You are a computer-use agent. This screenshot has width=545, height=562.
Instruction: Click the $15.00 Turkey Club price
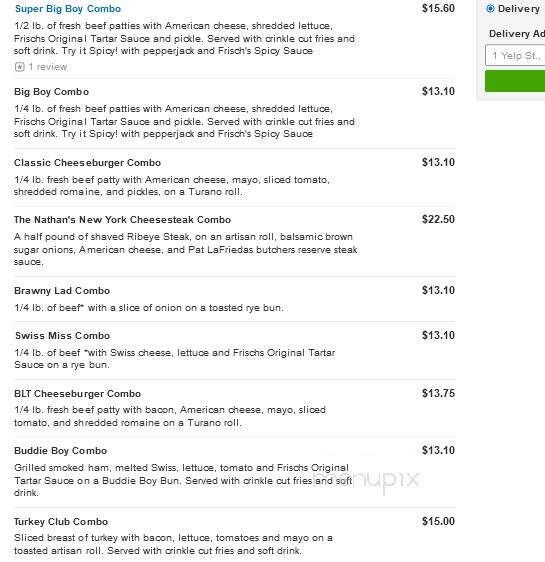pos(438,521)
